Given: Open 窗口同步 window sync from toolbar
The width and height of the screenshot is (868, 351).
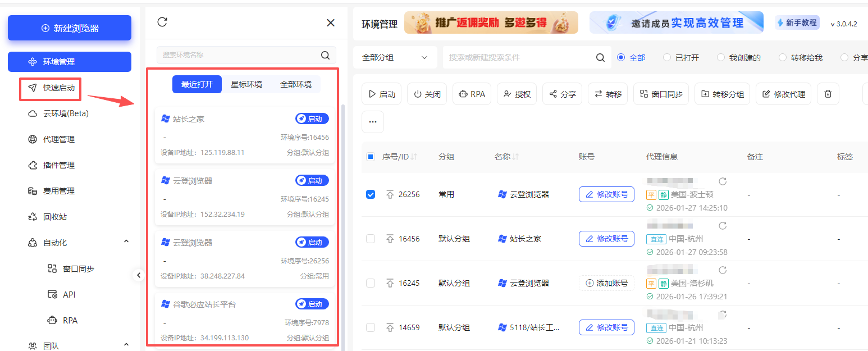Looking at the screenshot, I should coord(661,94).
